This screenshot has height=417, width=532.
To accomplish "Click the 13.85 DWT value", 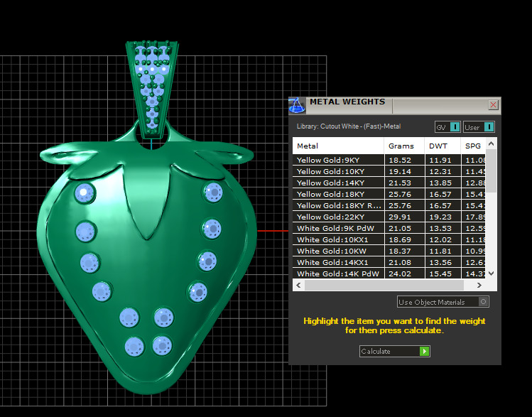I will click(440, 183).
